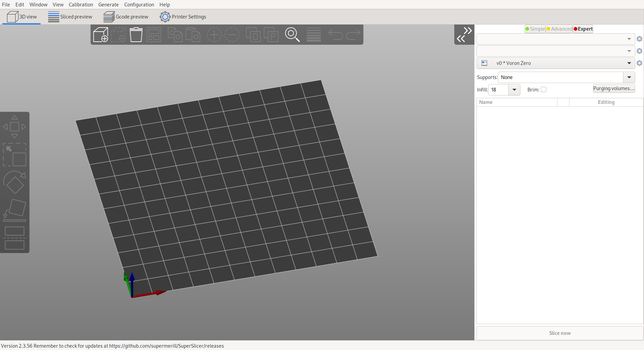Image resolution: width=644 pixels, height=350 pixels.
Task: Switch to Gcode preview tab
Action: pyautogui.click(x=126, y=17)
